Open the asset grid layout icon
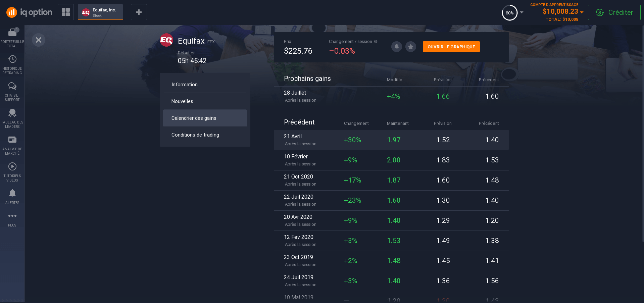 tap(66, 12)
